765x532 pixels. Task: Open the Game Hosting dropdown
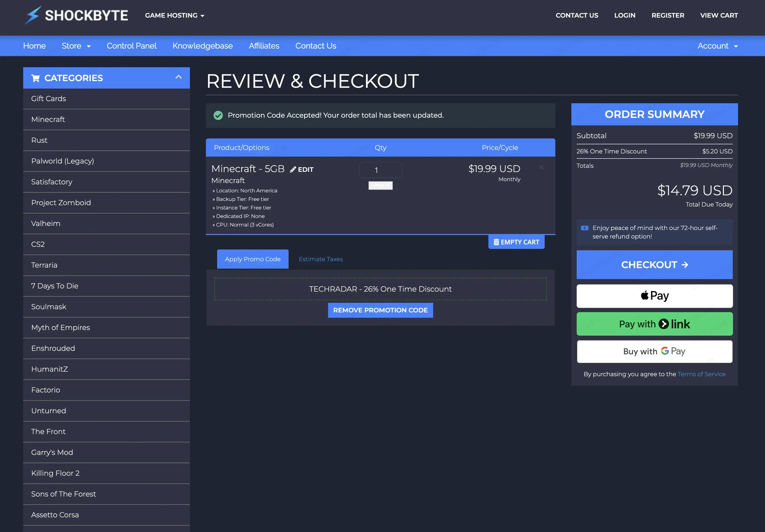[175, 15]
